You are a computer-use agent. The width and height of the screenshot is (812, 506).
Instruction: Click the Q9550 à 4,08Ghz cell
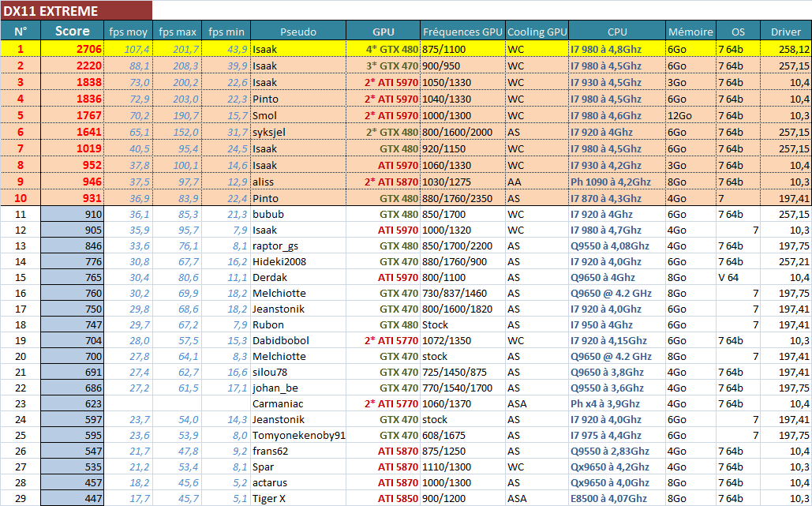617,246
